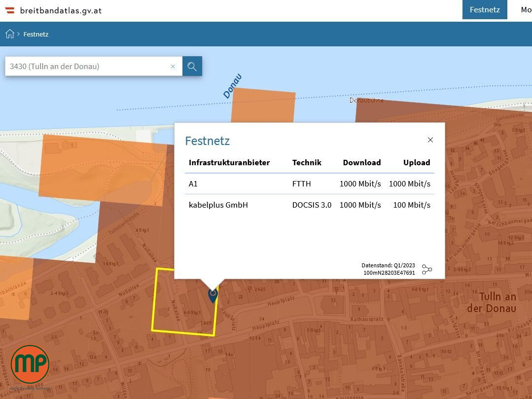Screen dimensions: 532x399
Task: Click A1's 1000 Mbit/s upload value
Action: click(x=410, y=184)
